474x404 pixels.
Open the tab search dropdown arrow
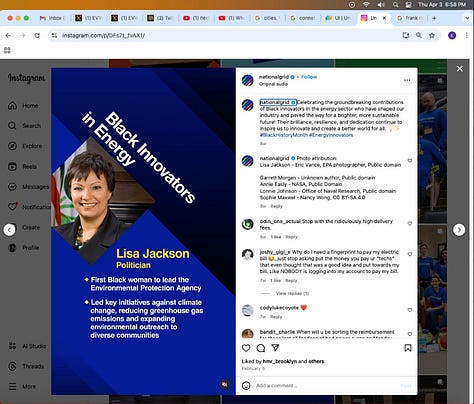(x=467, y=18)
